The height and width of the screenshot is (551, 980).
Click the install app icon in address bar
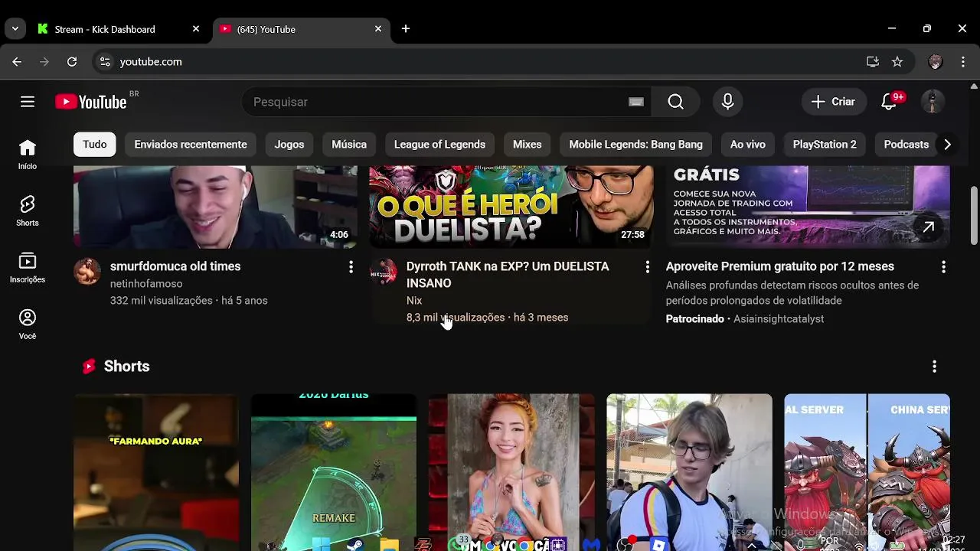[873, 62]
